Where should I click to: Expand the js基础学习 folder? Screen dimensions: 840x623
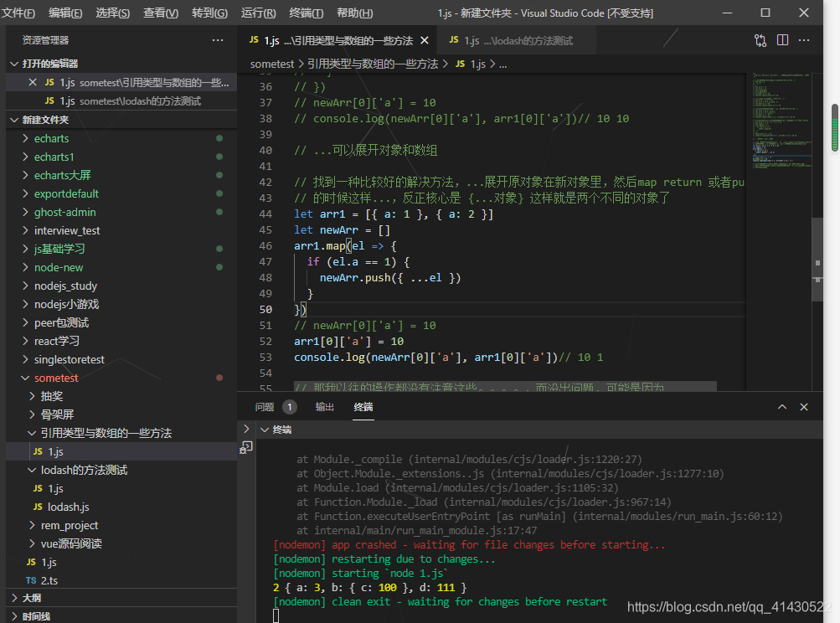click(121, 249)
